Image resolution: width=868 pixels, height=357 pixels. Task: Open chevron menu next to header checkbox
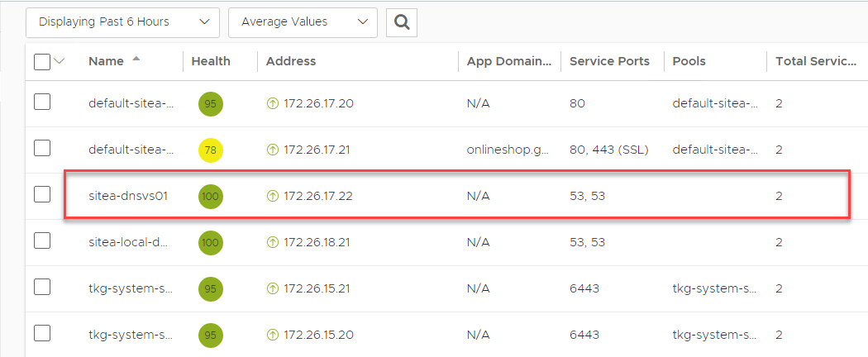pos(60,61)
